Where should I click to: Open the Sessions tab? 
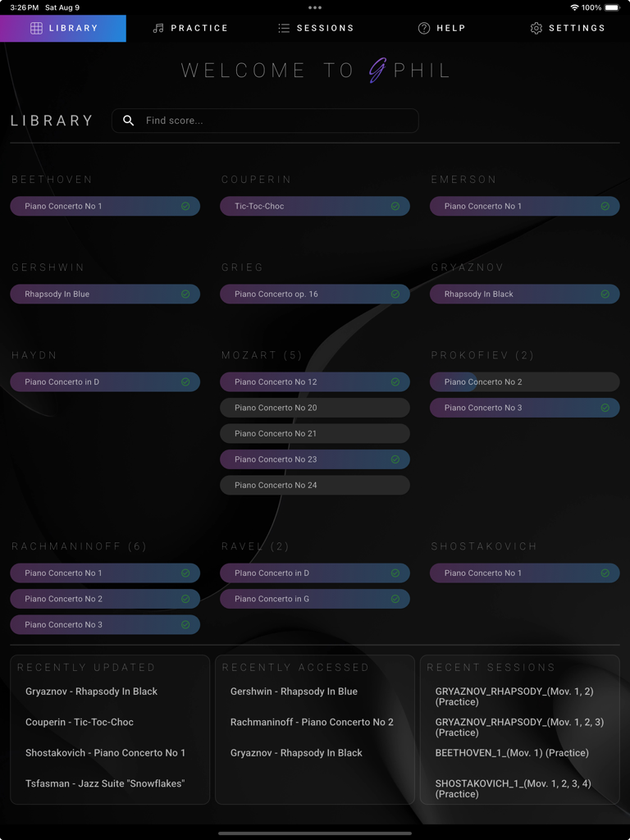coord(316,29)
